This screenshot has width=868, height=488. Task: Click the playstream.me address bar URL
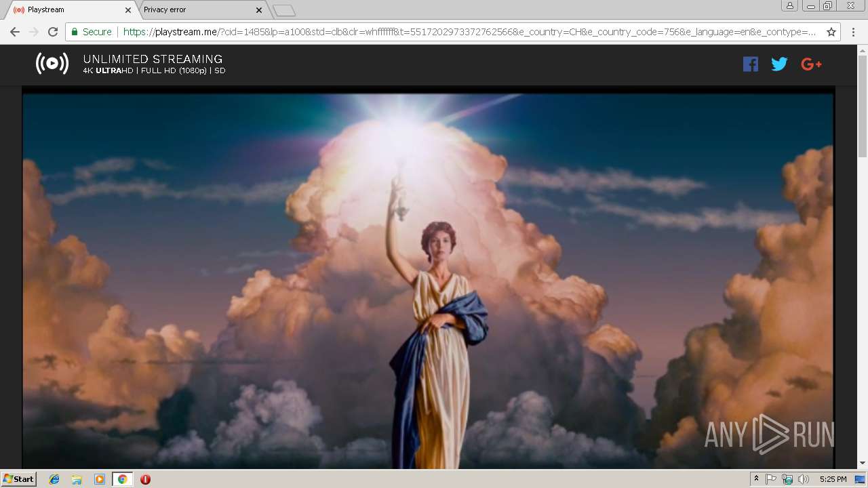[469, 32]
